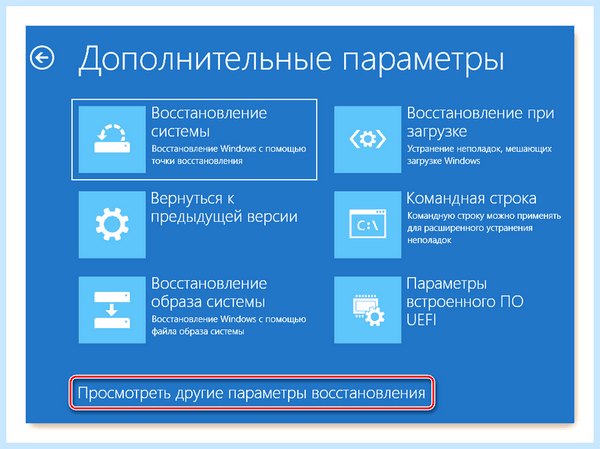
Task: Click description 'Устранение неполадок, мешающих загрузке Windows'
Action: [479, 155]
